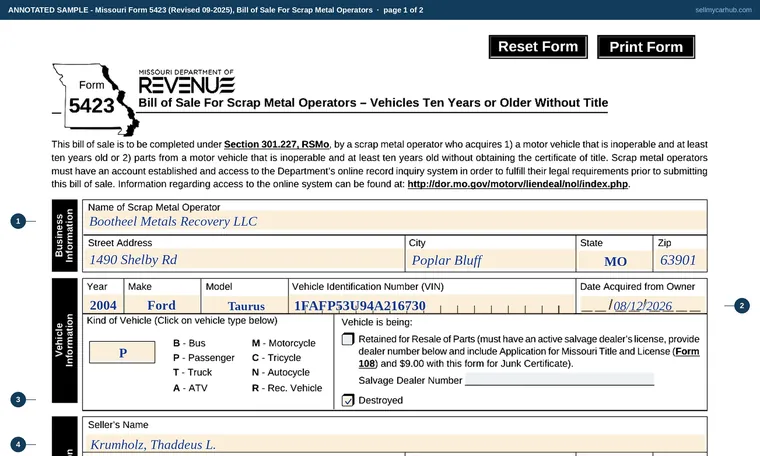
Task: Click the 'page 1 of 2' header text
Action: tap(403, 10)
